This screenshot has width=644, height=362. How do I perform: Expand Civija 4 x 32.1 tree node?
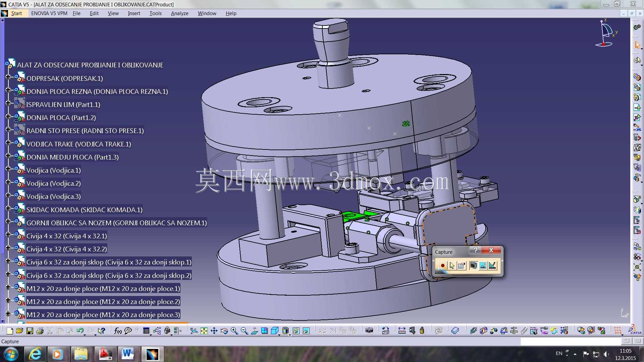pyautogui.click(x=8, y=235)
